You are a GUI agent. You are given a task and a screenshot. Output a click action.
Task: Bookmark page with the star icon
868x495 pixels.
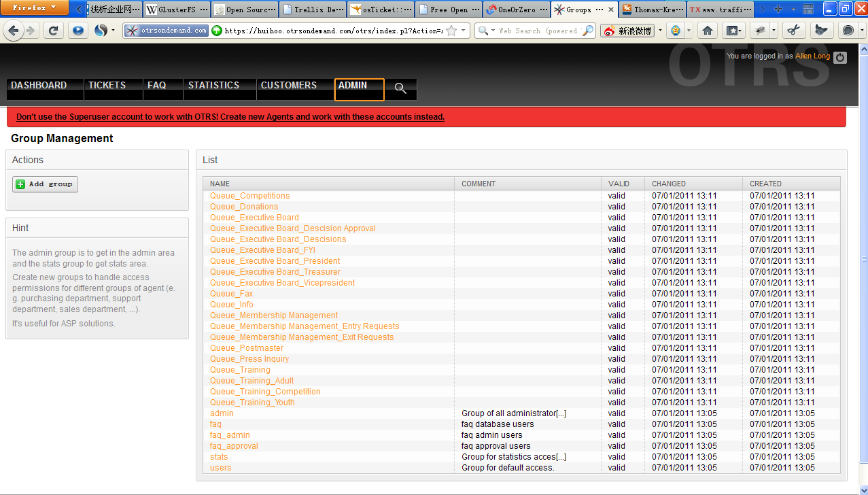[x=451, y=31]
